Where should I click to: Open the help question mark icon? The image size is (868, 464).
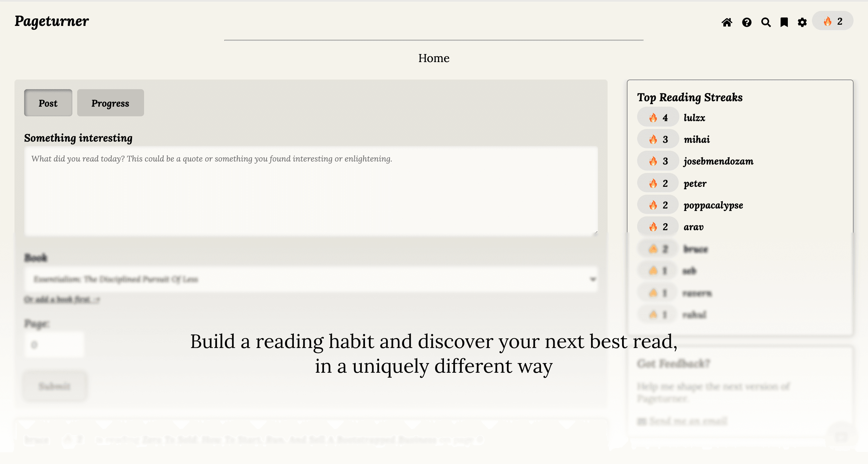coord(746,22)
